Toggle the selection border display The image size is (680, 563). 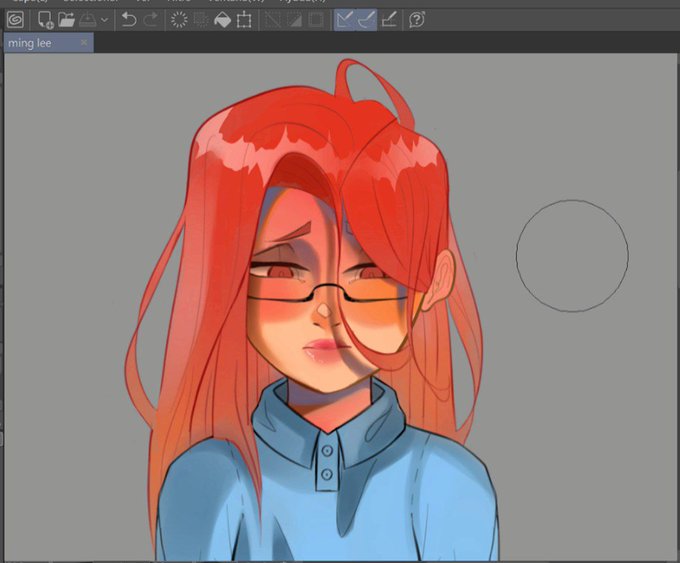pyautogui.click(x=316, y=20)
